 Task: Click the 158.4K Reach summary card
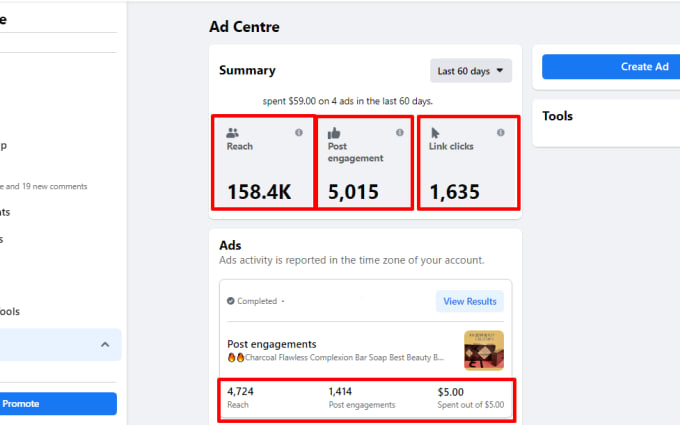pos(262,165)
